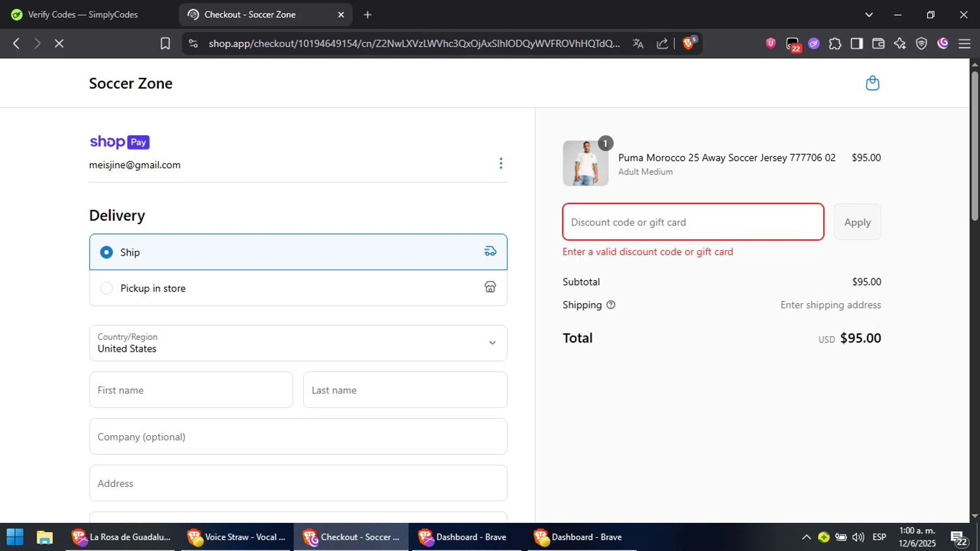Toggle the sidebar panel icon
This screenshot has height=551, width=980.
[x=857, y=43]
